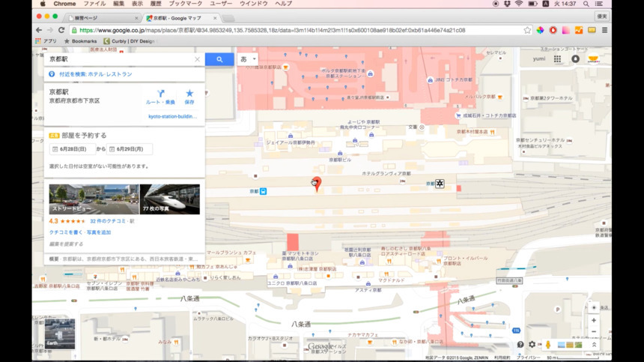The width and height of the screenshot is (644, 362).
Task: Open the Chrome application menu
Action: coord(64,4)
